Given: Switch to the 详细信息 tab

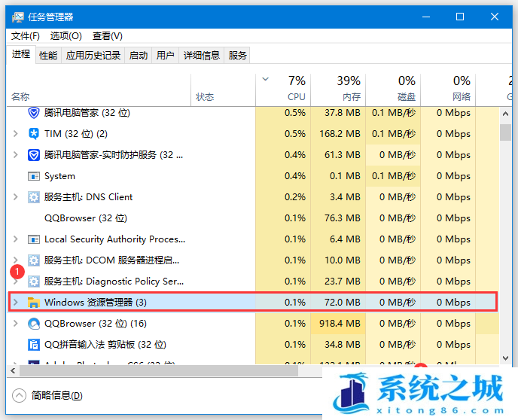Looking at the screenshot, I should [x=202, y=55].
